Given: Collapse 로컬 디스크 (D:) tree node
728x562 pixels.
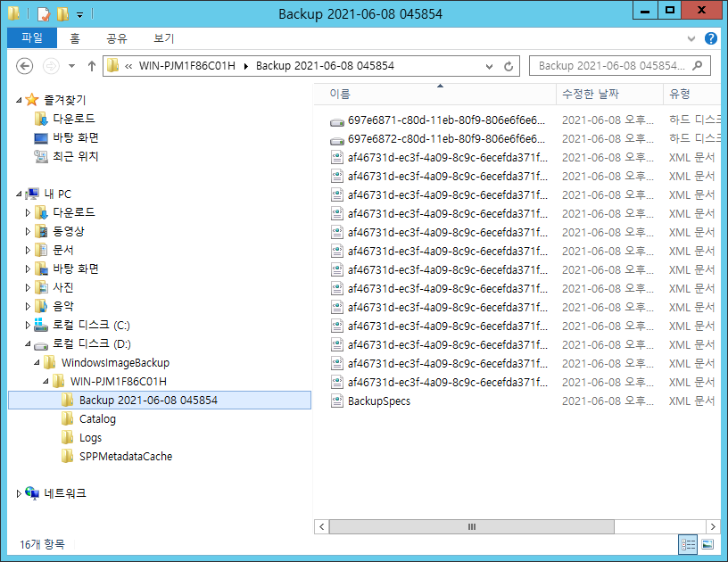Looking at the screenshot, I should 28,344.
